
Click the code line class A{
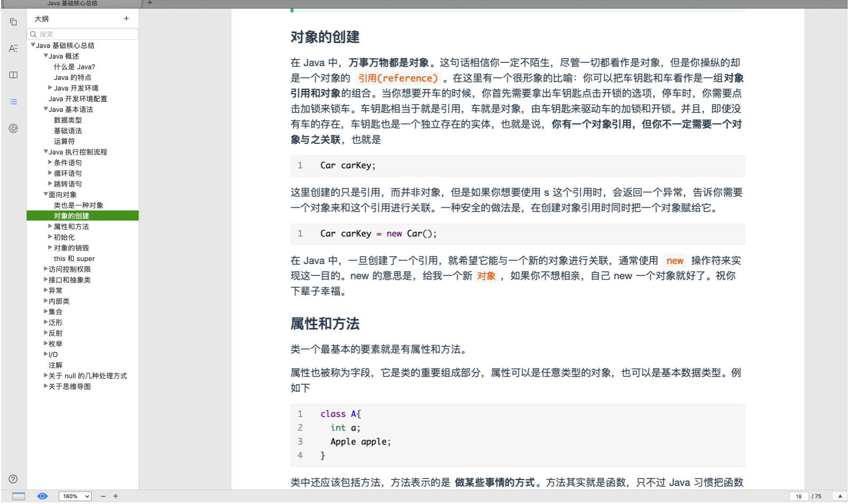[x=341, y=413]
